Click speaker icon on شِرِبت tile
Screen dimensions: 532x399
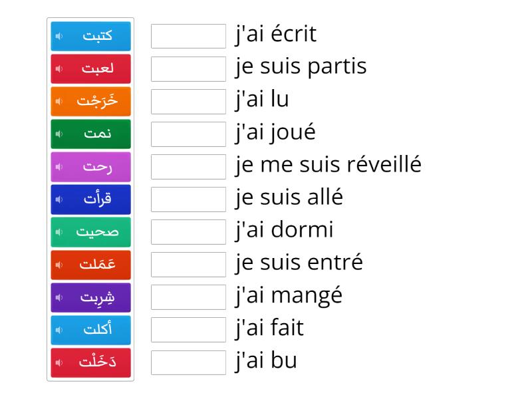pos(59,297)
